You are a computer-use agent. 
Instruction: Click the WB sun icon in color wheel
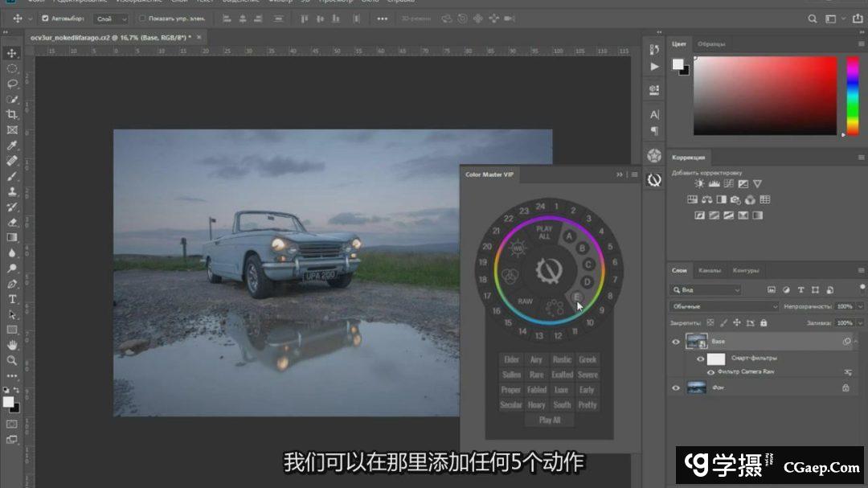point(518,251)
